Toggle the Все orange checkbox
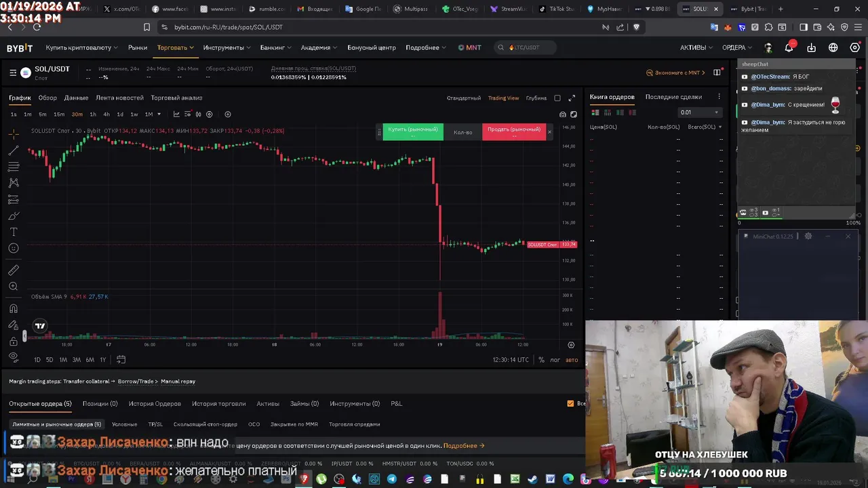 570,403
